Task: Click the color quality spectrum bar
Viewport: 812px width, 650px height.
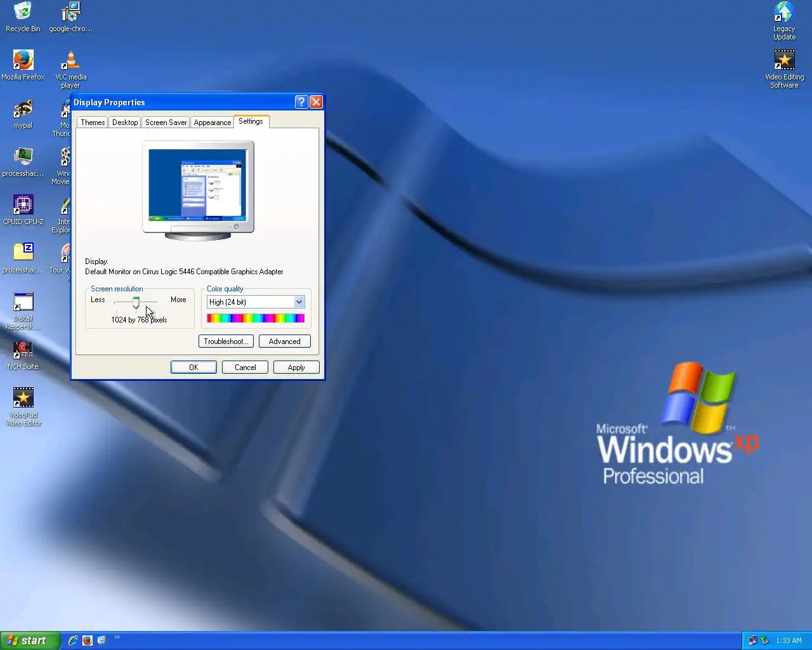Action: point(256,318)
